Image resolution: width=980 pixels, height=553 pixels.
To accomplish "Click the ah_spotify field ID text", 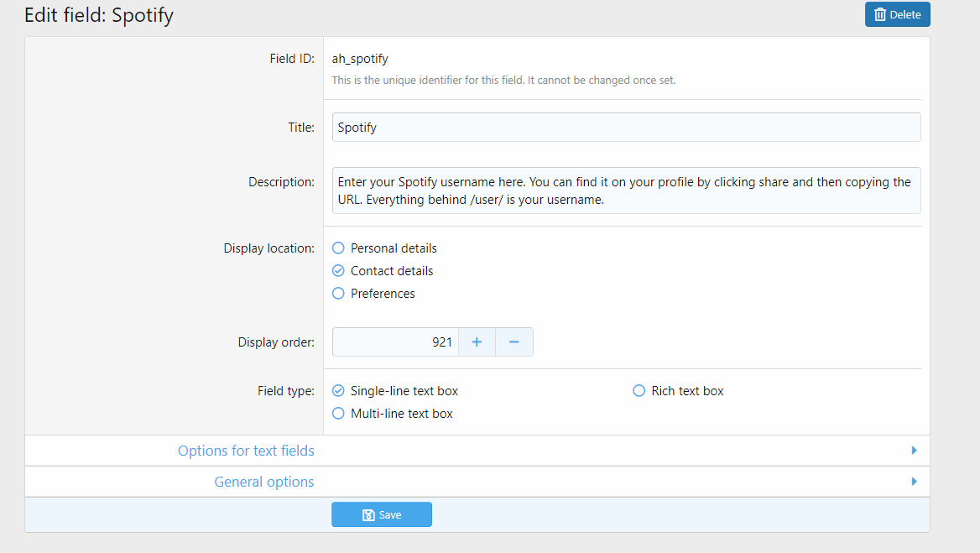I will pyautogui.click(x=360, y=59).
